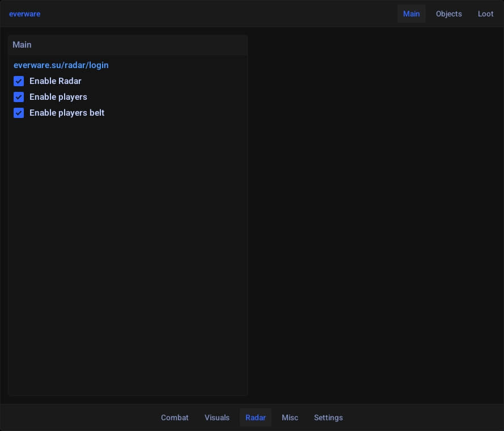504x431 pixels.
Task: Open the Loot tab
Action: click(485, 14)
